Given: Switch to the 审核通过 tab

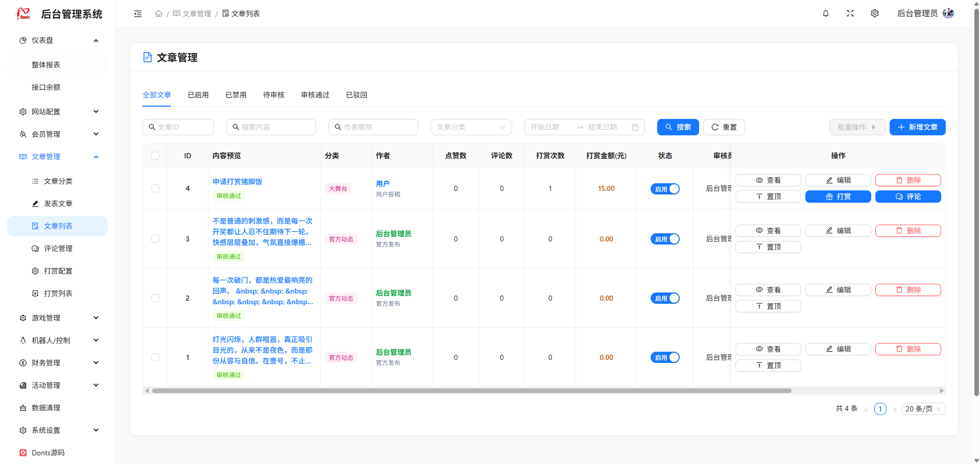Looking at the screenshot, I should pyautogui.click(x=315, y=95).
